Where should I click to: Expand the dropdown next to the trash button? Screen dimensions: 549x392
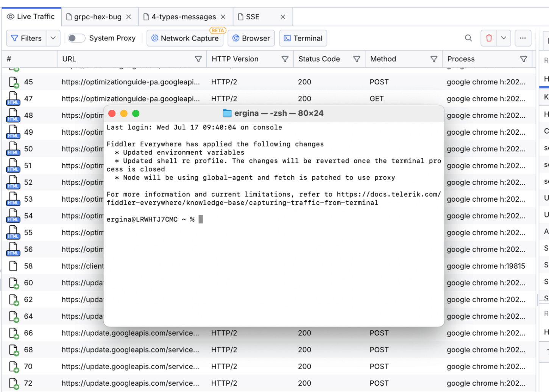tap(504, 38)
